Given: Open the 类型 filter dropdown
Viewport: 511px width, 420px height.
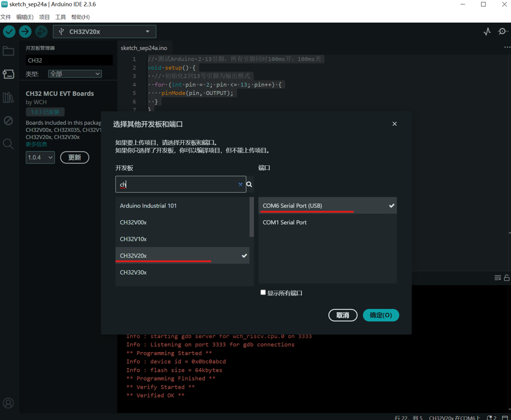Looking at the screenshot, I should [x=75, y=74].
